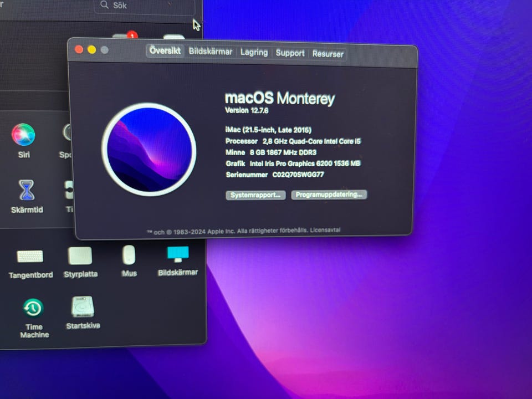Minimize the About This Mac window
The image size is (532, 399).
click(x=91, y=50)
